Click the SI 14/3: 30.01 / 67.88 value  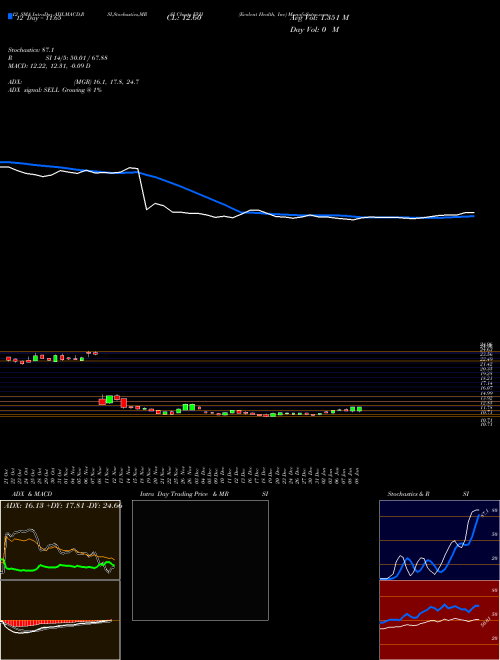pos(79,58)
